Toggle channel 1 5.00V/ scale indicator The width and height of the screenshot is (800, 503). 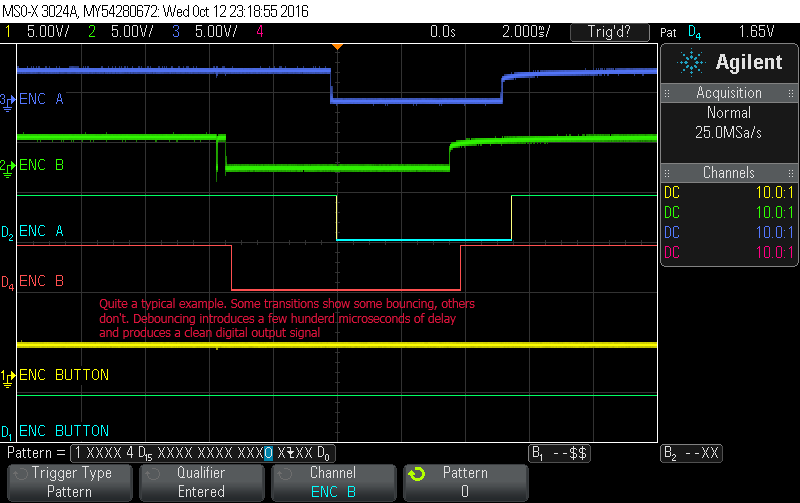click(x=40, y=31)
